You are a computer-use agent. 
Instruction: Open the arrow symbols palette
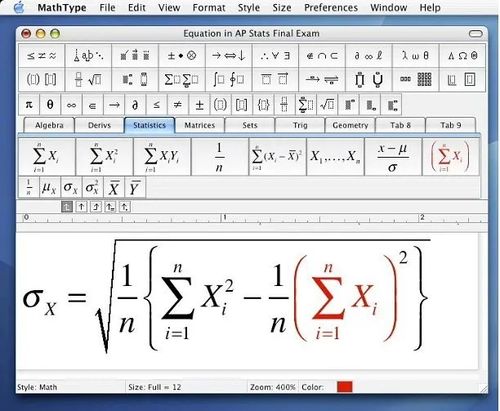click(x=229, y=56)
